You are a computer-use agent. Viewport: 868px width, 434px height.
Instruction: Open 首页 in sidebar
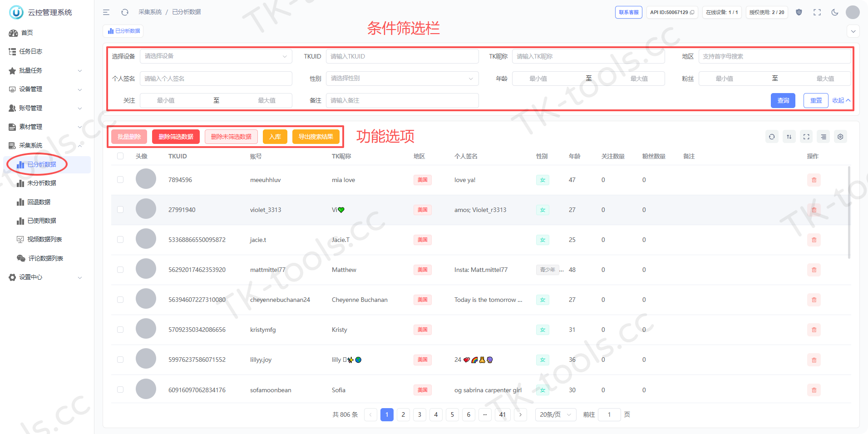(x=47, y=33)
